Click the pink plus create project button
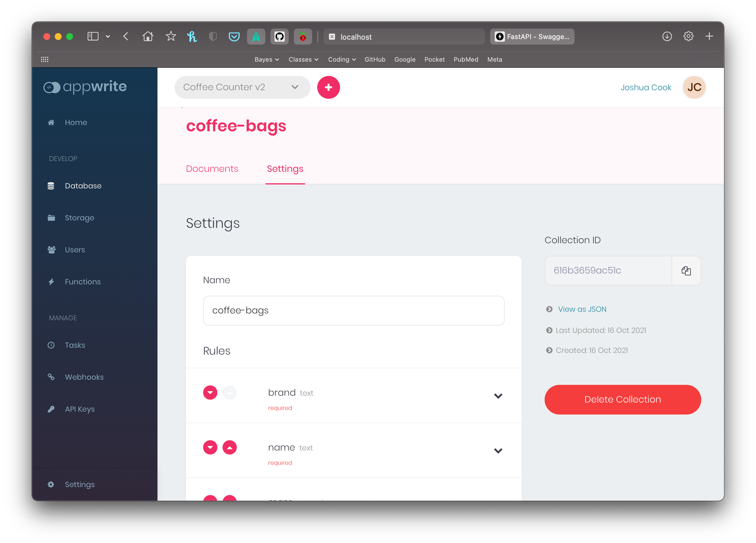This screenshot has width=756, height=543. coord(328,87)
